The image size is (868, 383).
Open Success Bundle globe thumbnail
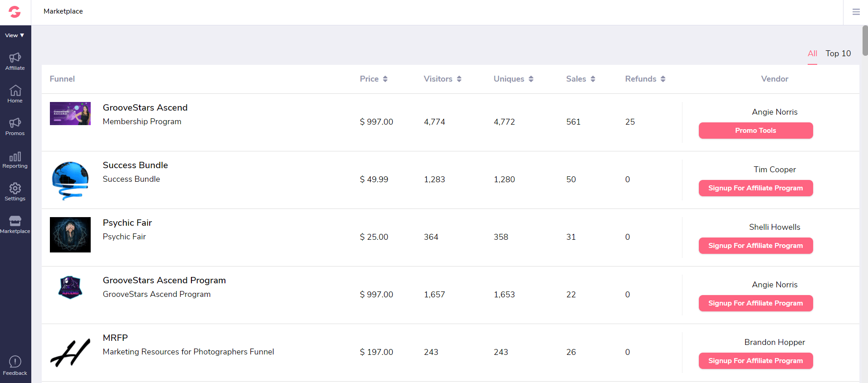[70, 180]
